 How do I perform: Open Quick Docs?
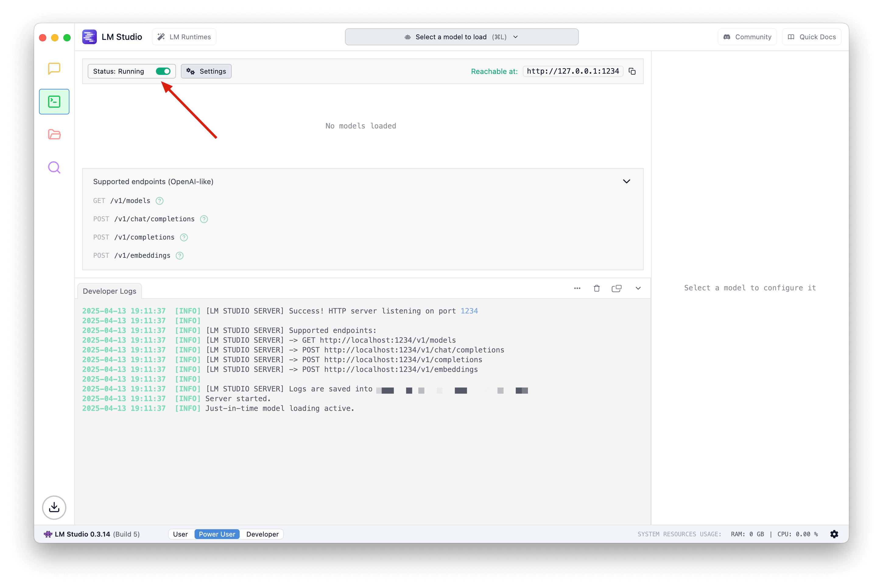click(x=811, y=37)
